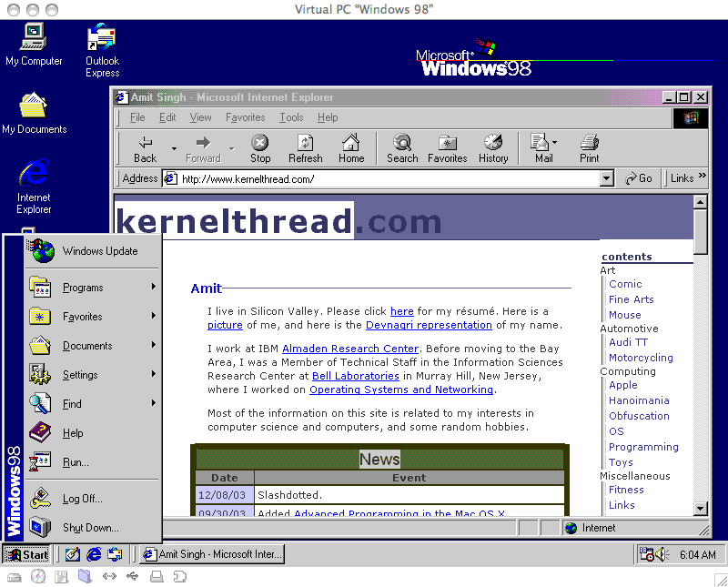Image resolution: width=728 pixels, height=587 pixels.
Task: Open the Hanoimania contents link
Action: coord(639,400)
